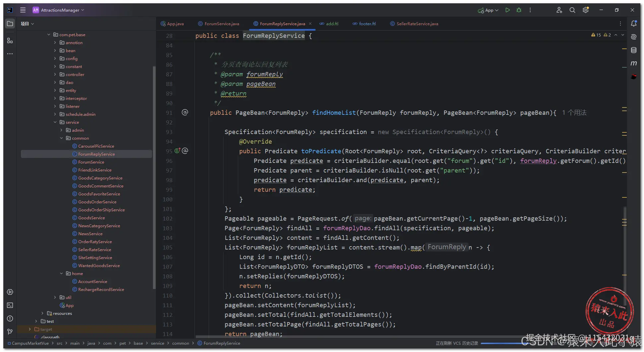Screen dimensions: 644x352
Task: Click CampusMarketVue in the breadcrumb bar
Action: click(x=30, y=343)
